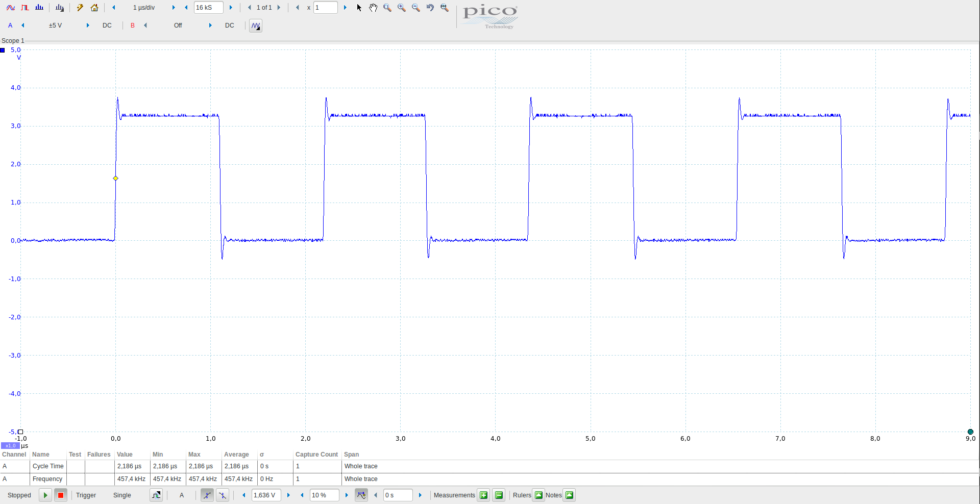Switch to scope mode icon

(x=10, y=8)
